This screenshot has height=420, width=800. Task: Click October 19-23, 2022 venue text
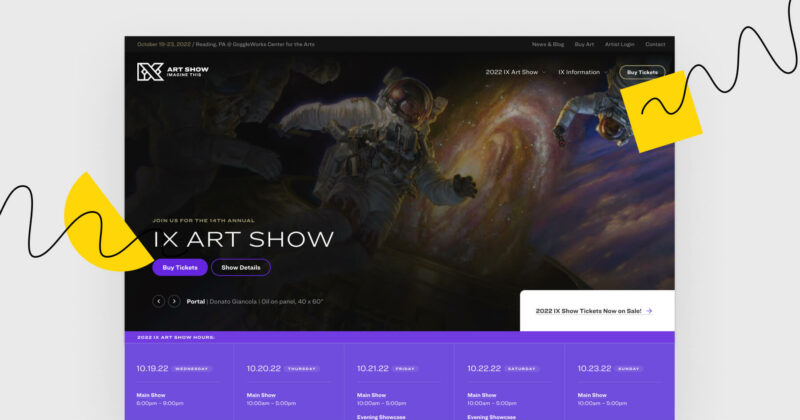pyautogui.click(x=226, y=44)
